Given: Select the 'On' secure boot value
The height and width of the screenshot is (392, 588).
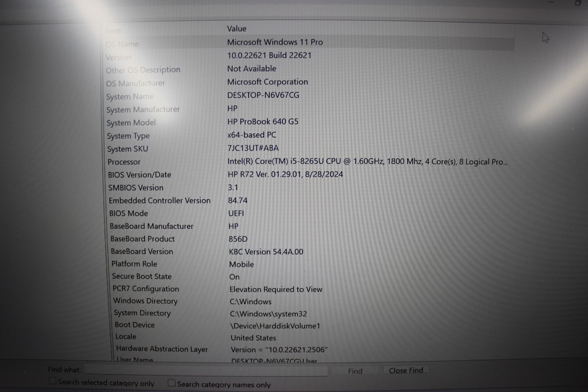Looking at the screenshot, I should click(x=234, y=277).
